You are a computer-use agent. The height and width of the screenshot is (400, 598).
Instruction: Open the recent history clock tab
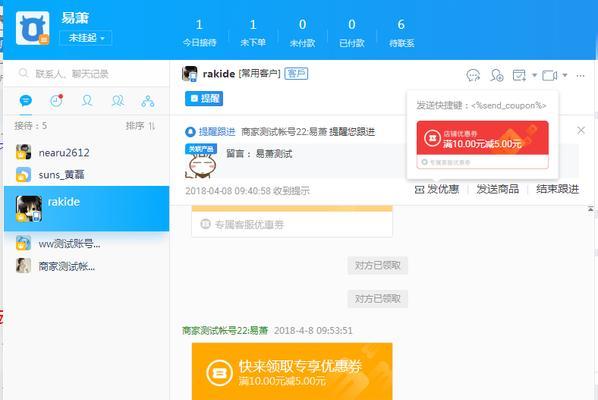click(x=56, y=101)
